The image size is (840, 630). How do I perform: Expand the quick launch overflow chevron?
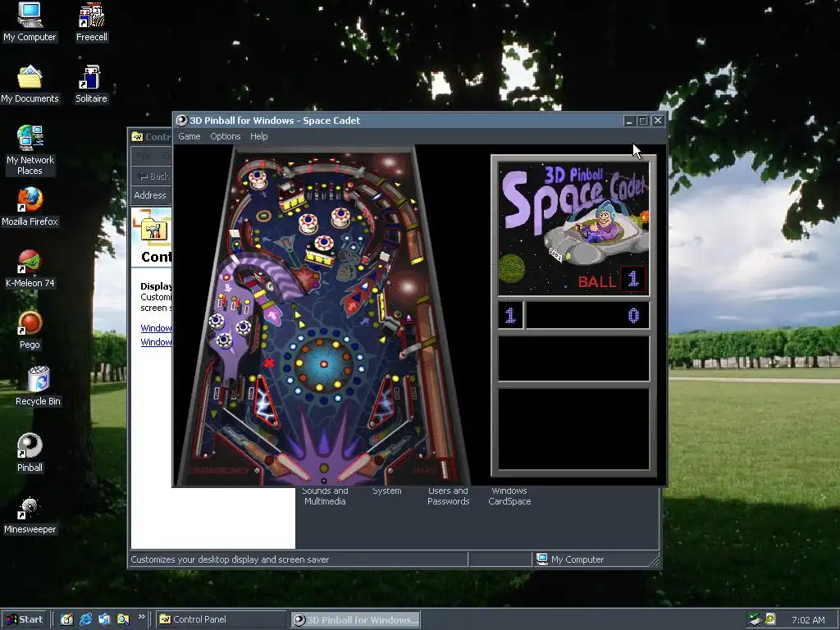click(x=141, y=617)
